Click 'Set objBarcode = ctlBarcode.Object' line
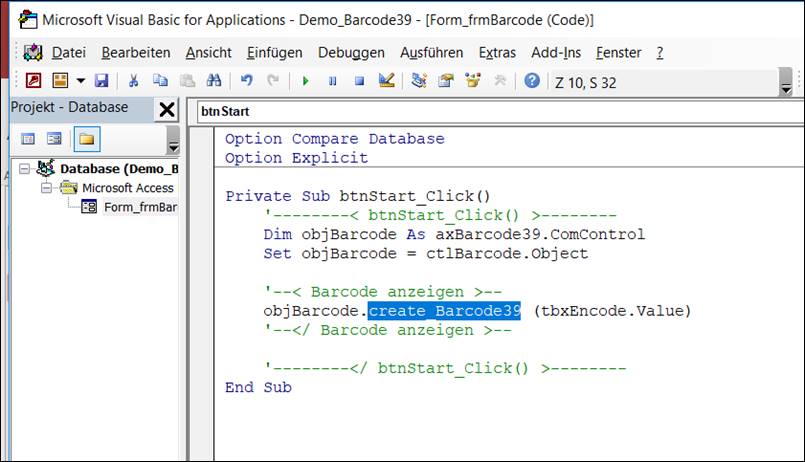 click(x=426, y=253)
